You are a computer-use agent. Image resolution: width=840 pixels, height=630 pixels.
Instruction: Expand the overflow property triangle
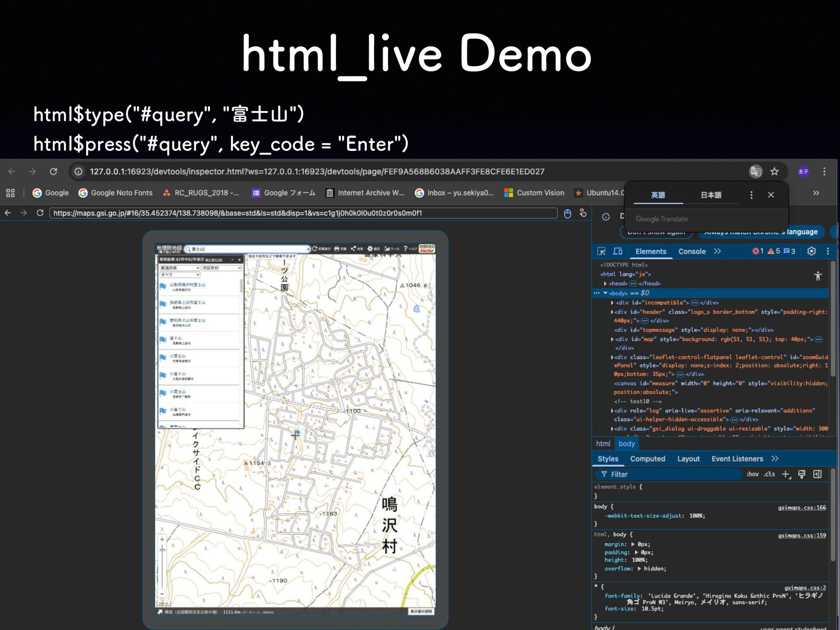(x=639, y=569)
